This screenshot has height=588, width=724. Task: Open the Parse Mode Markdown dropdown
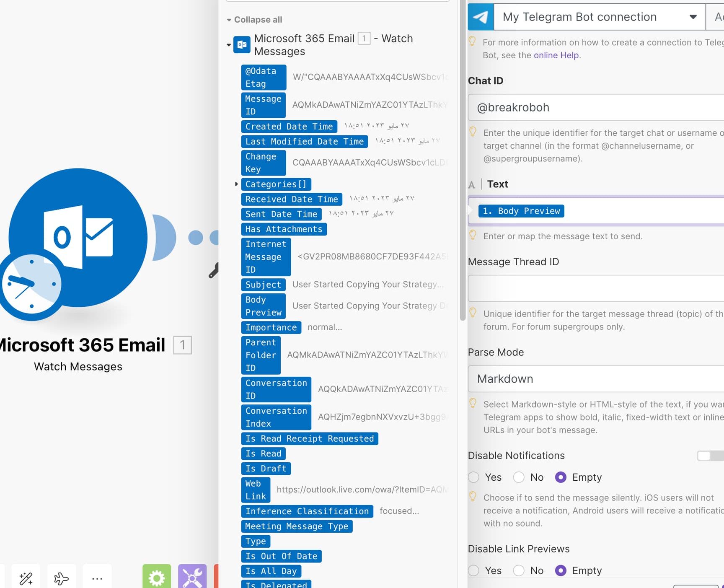pos(596,378)
